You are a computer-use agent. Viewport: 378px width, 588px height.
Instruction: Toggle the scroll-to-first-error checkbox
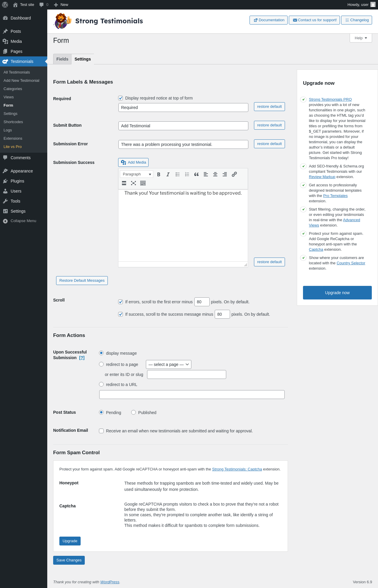point(120,302)
